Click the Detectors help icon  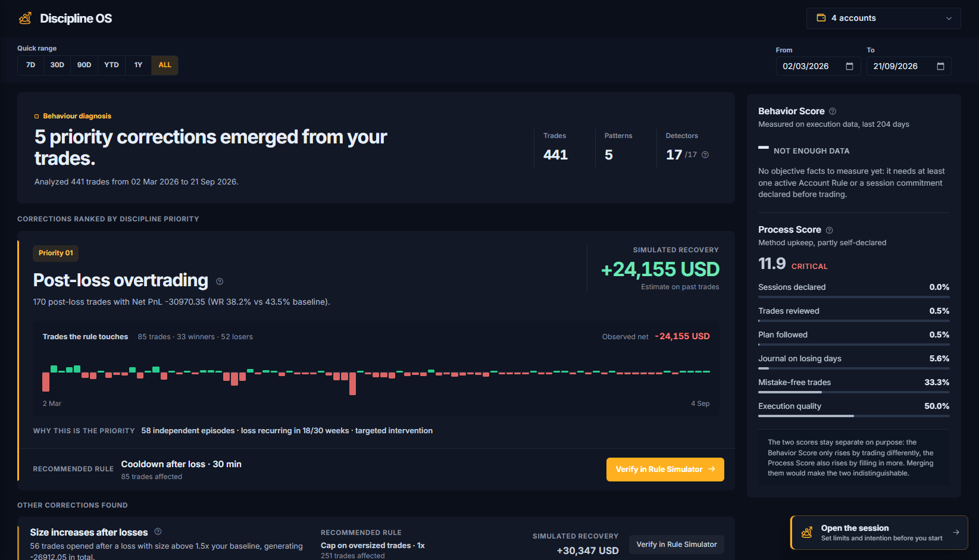coord(705,155)
